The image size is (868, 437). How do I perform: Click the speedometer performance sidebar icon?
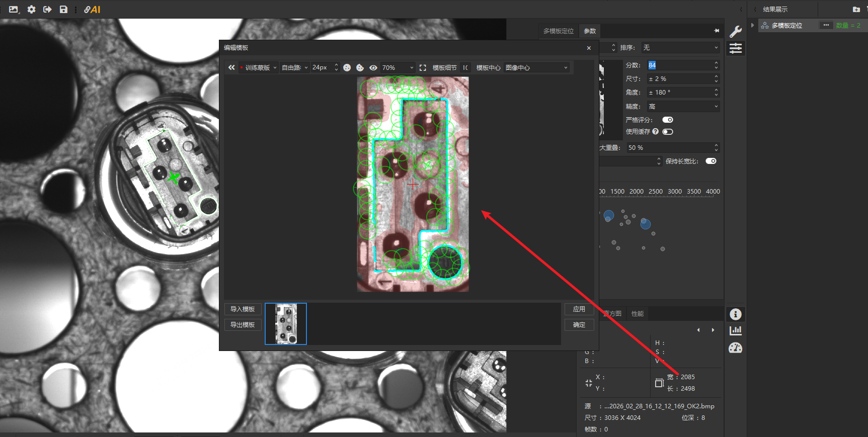tap(735, 348)
